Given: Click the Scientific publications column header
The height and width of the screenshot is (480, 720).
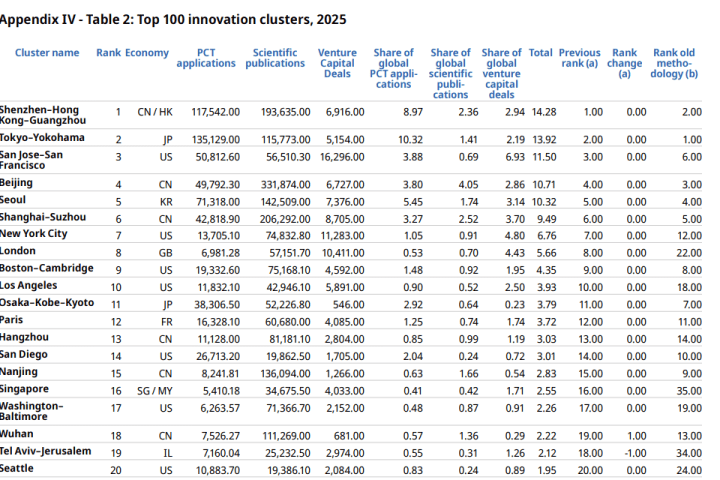Looking at the screenshot, I should point(275,58).
